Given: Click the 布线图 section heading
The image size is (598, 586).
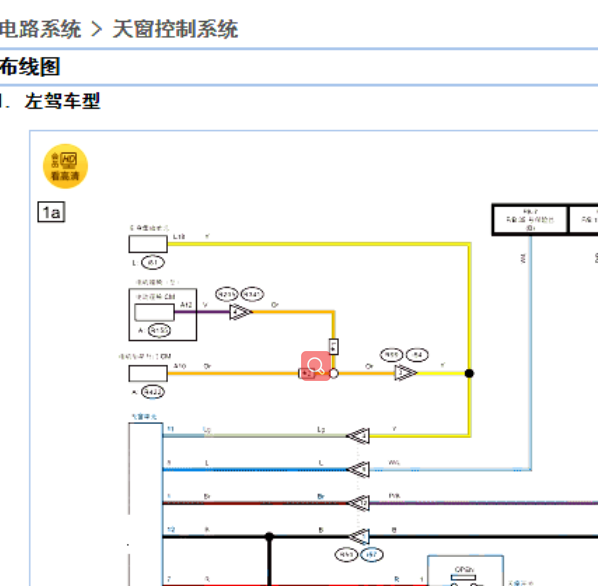Looking at the screenshot, I should 30,67.
